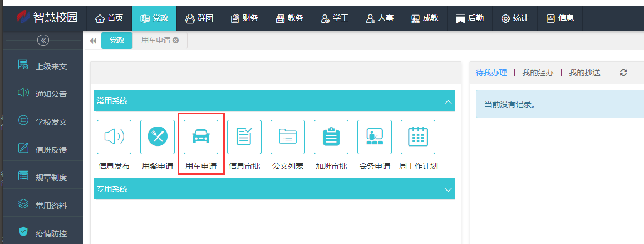
Task: Select 信息 in top navigation
Action: 560,18
